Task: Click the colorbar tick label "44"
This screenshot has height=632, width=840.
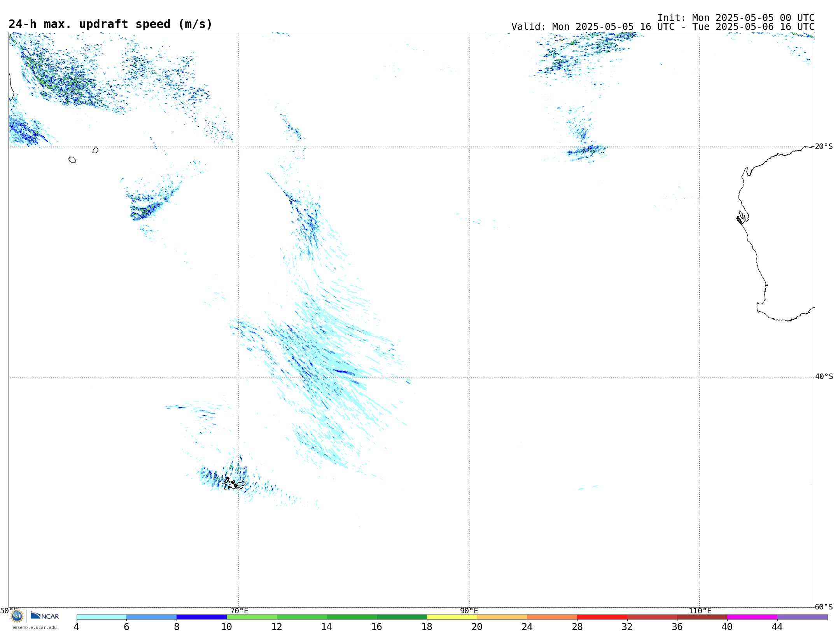Action: 777,627
